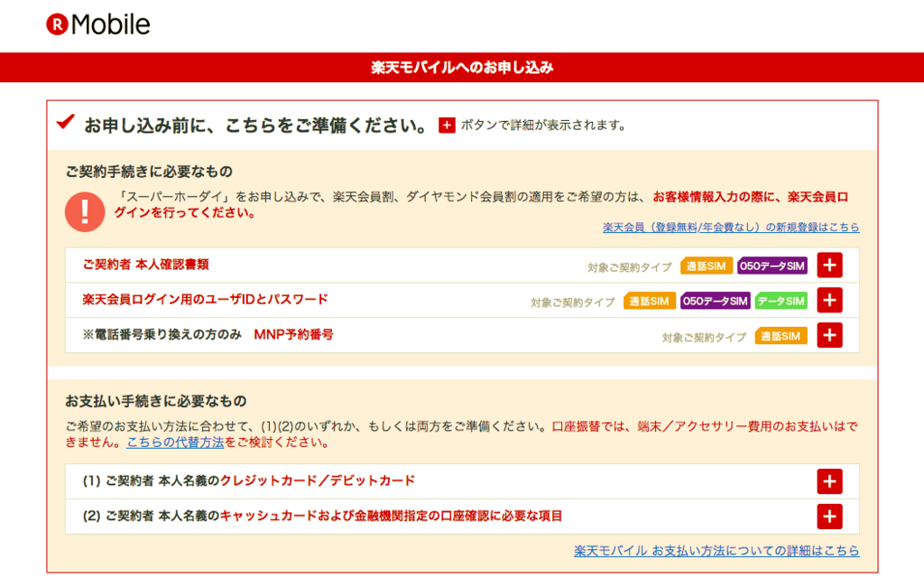Screen dimensions: 924x587
Task: Expand ご契約者 本人確認書類 row plus button
Action: click(829, 266)
